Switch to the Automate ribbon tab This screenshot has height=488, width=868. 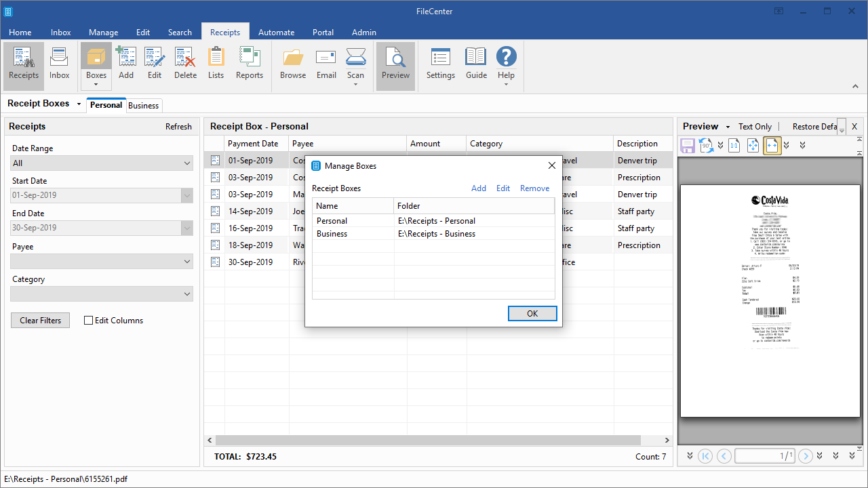coord(276,32)
